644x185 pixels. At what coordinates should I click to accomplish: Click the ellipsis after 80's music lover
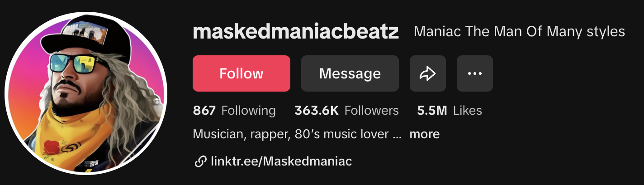[x=398, y=136]
